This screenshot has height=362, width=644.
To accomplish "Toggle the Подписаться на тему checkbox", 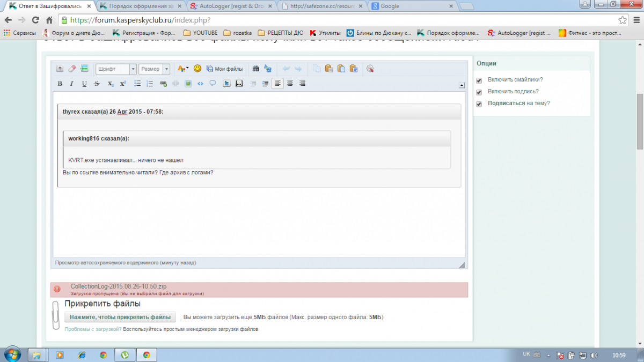I will pos(479,104).
